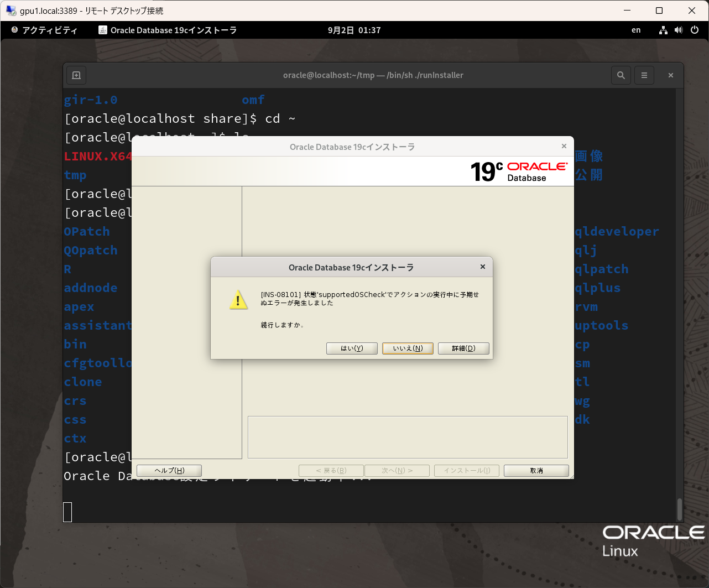709x588 pixels.
Task: Close the INS-08101 warning dialog
Action: click(x=483, y=267)
